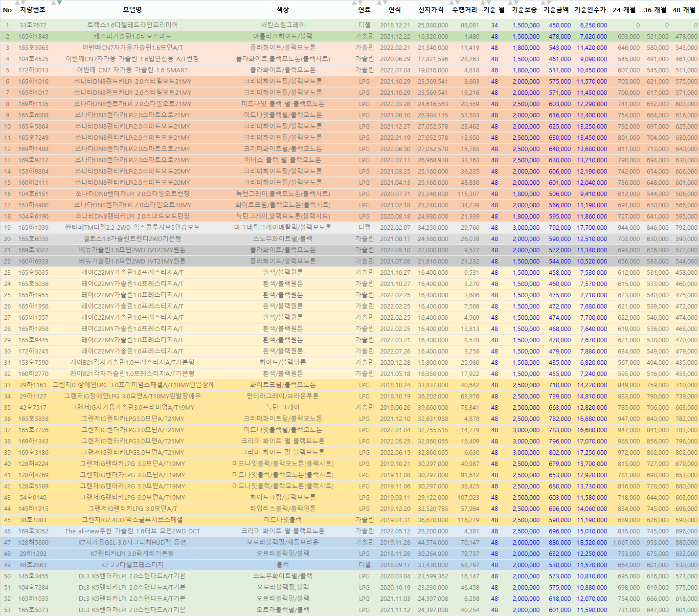Click new-car price 39,660,000
The image size is (699, 616).
[x=433, y=407]
